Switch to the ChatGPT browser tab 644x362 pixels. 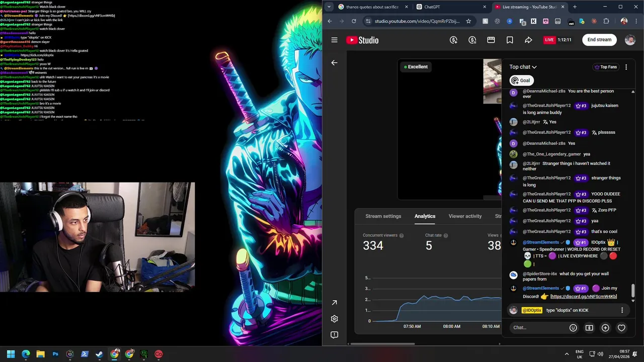tap(451, 7)
